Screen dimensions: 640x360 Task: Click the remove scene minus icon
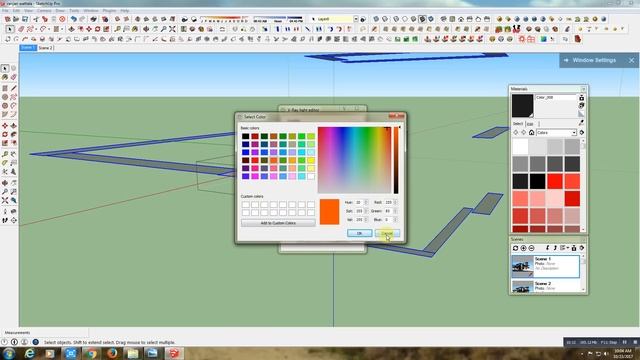(x=531, y=248)
